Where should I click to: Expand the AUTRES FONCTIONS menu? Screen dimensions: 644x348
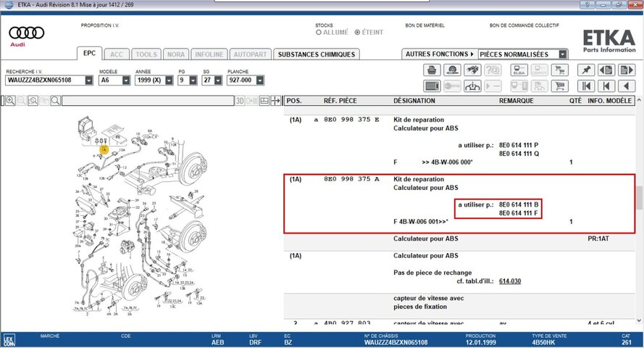(440, 54)
